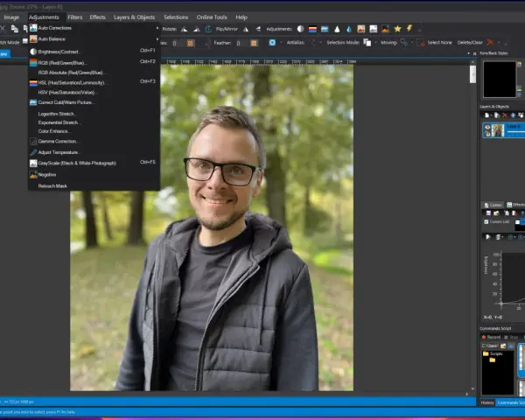
Task: Click the new layer icon in Layers & Objects
Action: click(x=486, y=115)
